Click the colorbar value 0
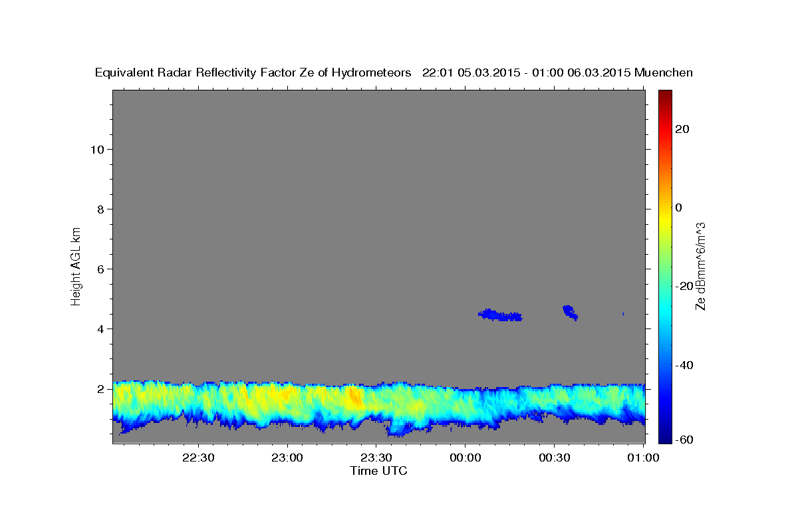The height and width of the screenshot is (532, 798). (680, 207)
